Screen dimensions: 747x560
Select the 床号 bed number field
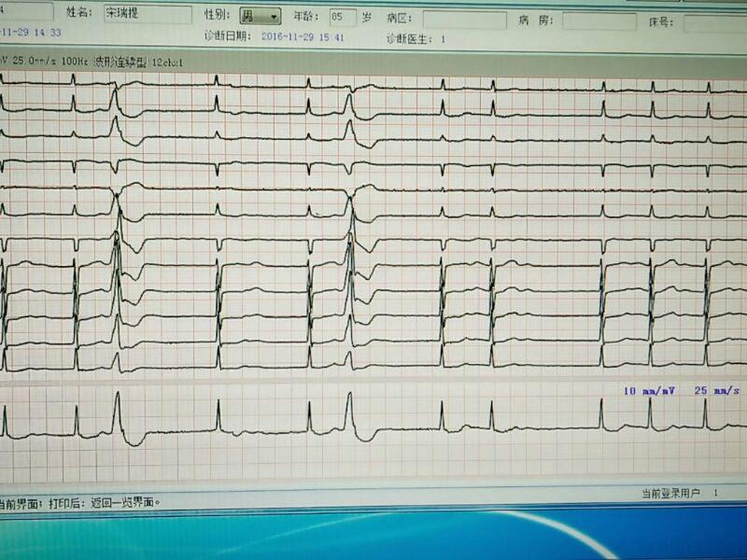pos(714,23)
